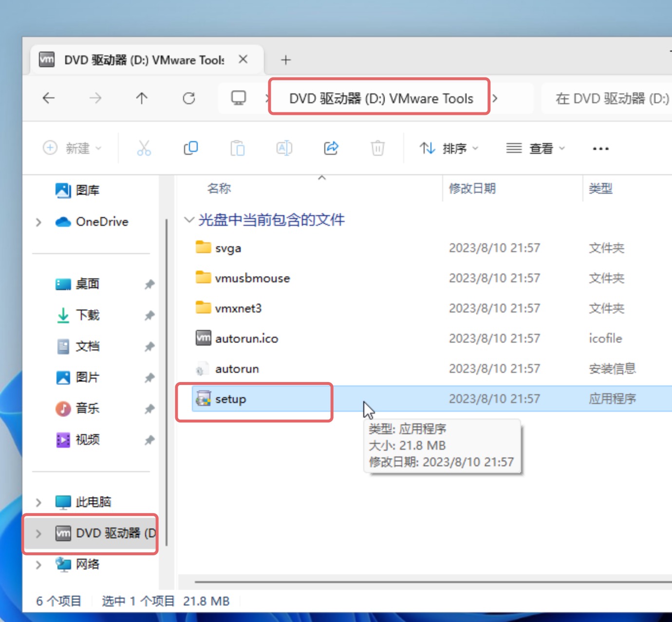Expand the This PC tree node
The width and height of the screenshot is (672, 622).
pyautogui.click(x=38, y=502)
